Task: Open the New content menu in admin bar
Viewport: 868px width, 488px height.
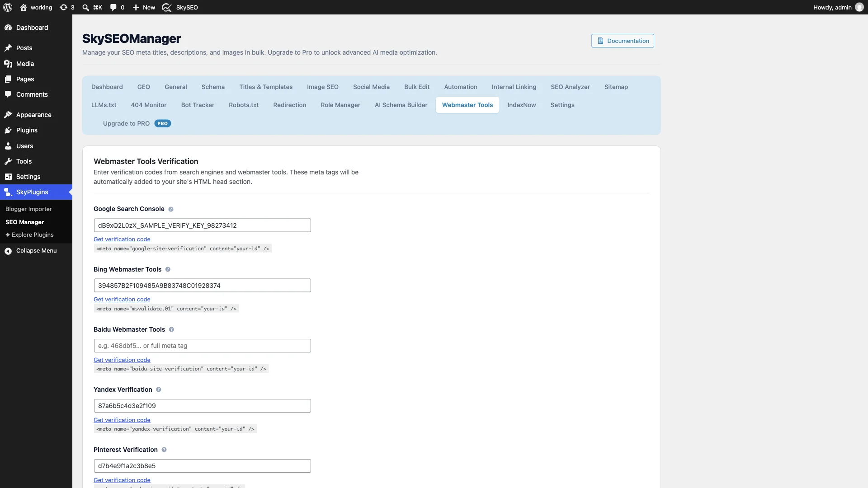Action: pyautogui.click(x=144, y=7)
